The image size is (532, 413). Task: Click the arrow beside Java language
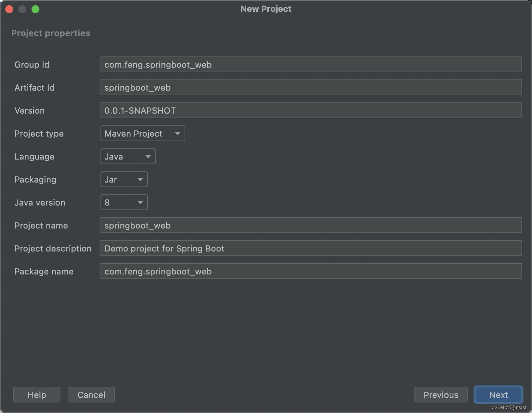click(148, 157)
